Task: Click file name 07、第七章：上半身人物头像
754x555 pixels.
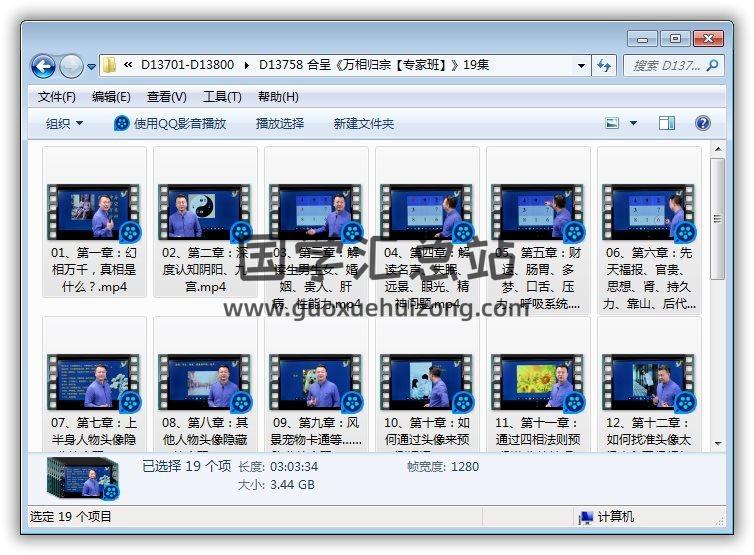Action: click(94, 433)
